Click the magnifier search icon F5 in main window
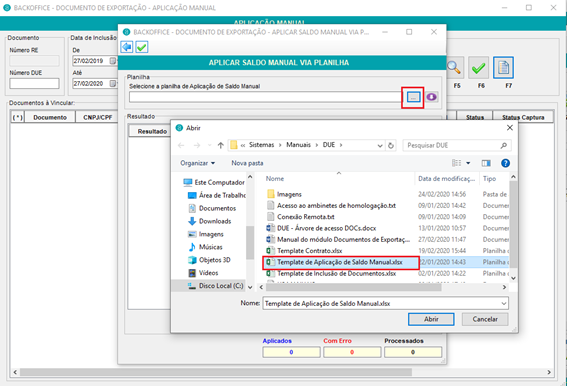This screenshot has height=386, width=567. [454, 68]
